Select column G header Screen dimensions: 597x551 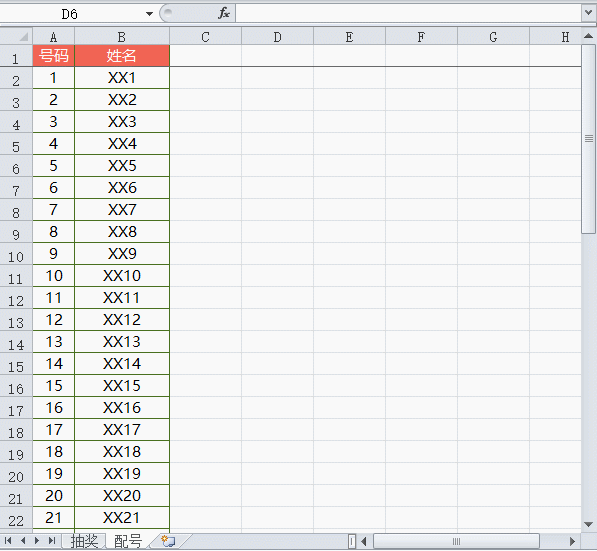click(493, 37)
